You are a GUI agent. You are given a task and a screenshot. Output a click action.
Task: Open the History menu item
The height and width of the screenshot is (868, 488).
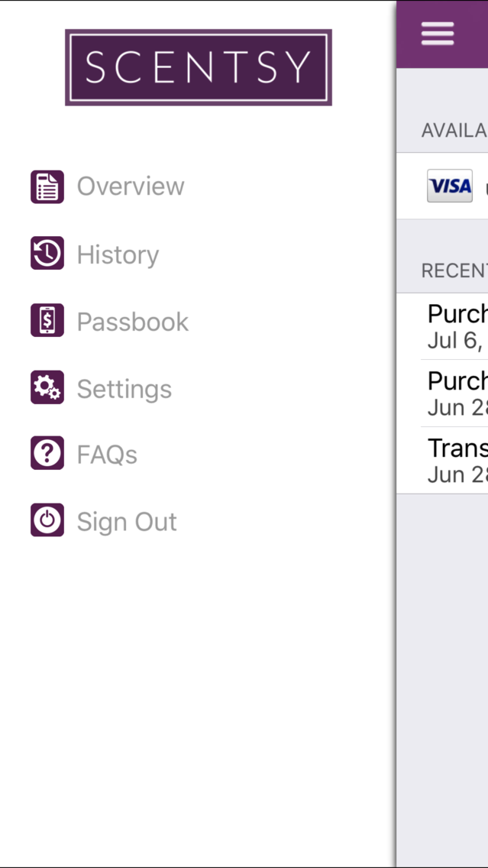(x=118, y=254)
